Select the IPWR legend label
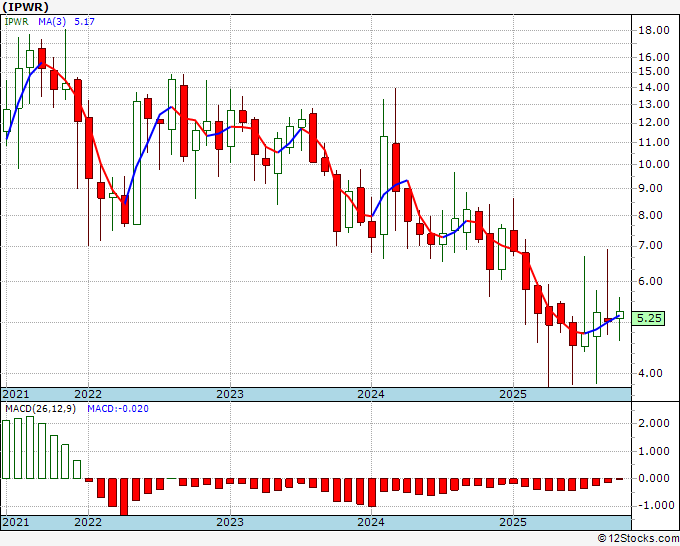The image size is (680, 546). [16, 22]
